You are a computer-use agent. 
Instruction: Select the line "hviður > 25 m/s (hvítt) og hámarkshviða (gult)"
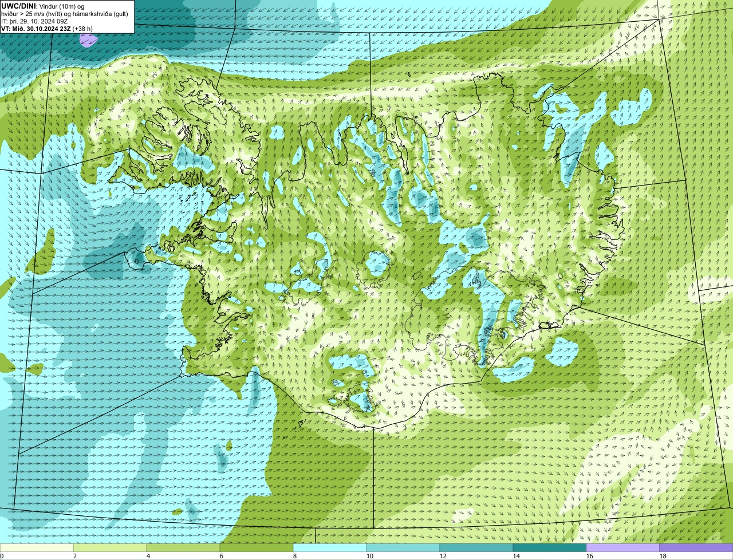click(65, 13)
